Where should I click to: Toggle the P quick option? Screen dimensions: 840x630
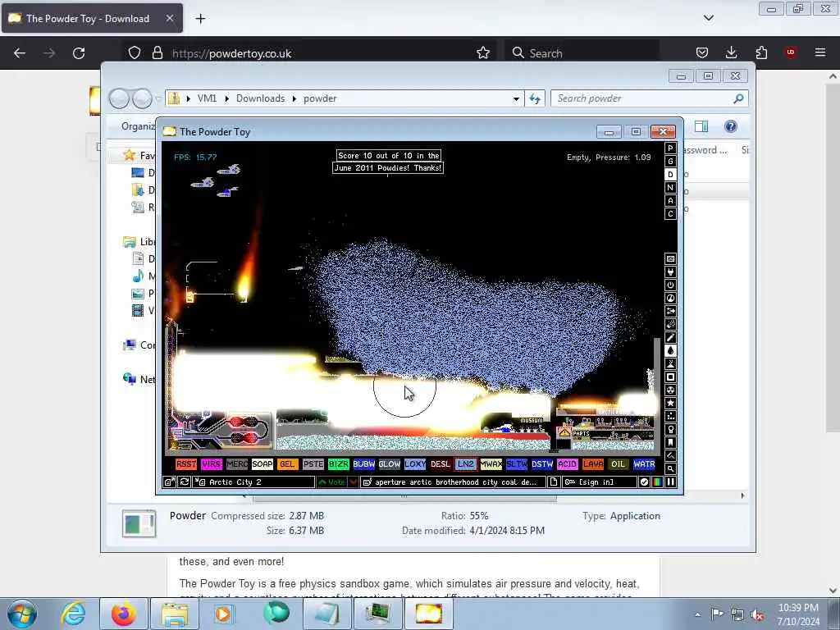pos(670,148)
